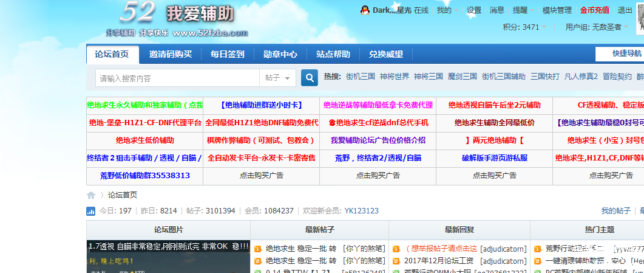
Task: Open the 我的帖子 link
Action: (x=615, y=211)
